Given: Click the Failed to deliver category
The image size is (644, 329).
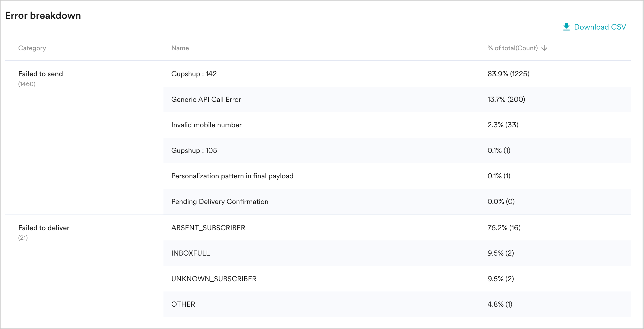Looking at the screenshot, I should [x=44, y=228].
